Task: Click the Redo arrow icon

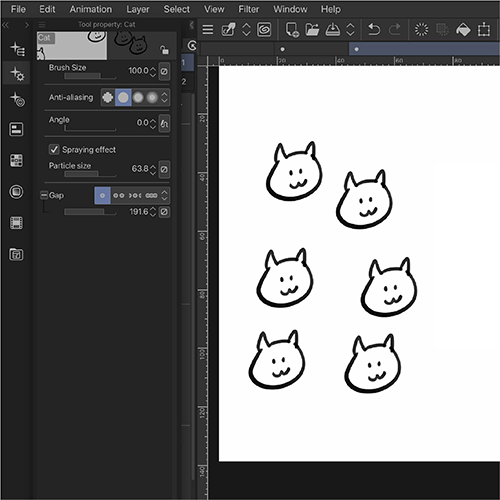Action: coord(395,30)
